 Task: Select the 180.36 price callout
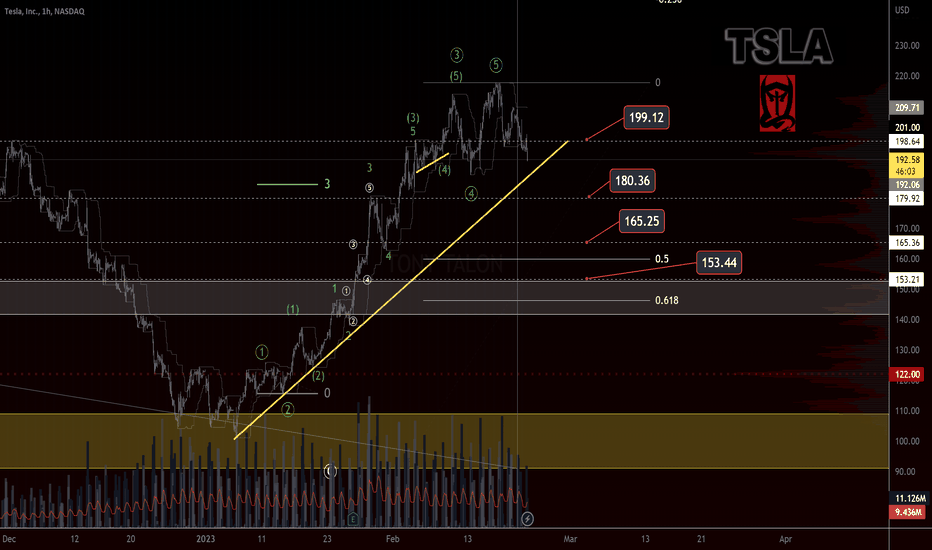coord(632,181)
